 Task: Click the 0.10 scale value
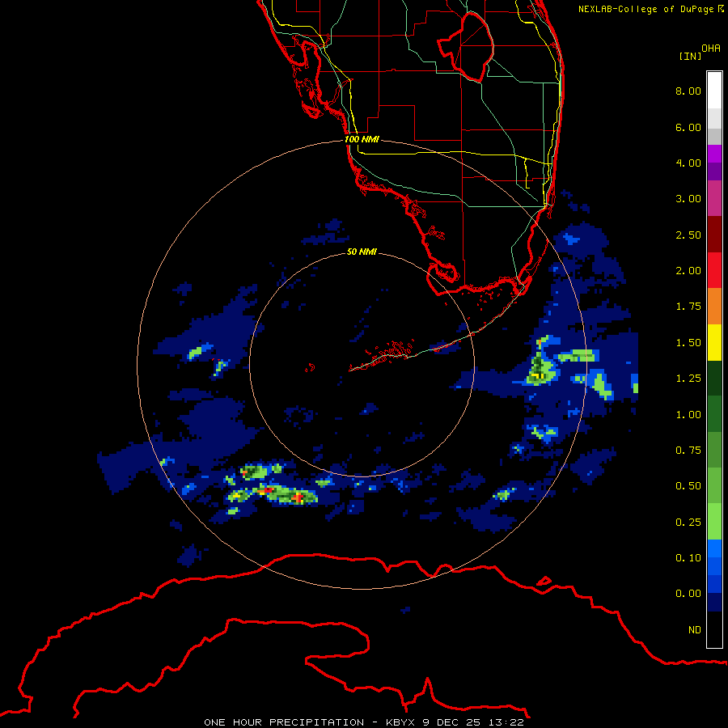coord(688,558)
